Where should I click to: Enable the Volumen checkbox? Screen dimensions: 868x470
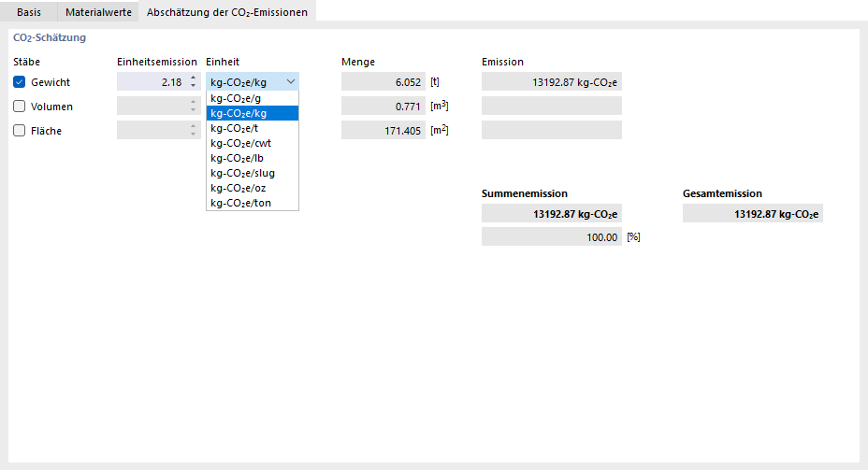click(20, 107)
